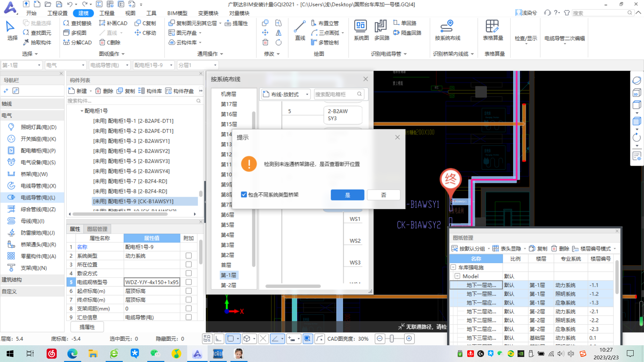The image size is (644, 362).
Task: Click the rotate view icon on the right toolbar
Action: (636, 137)
